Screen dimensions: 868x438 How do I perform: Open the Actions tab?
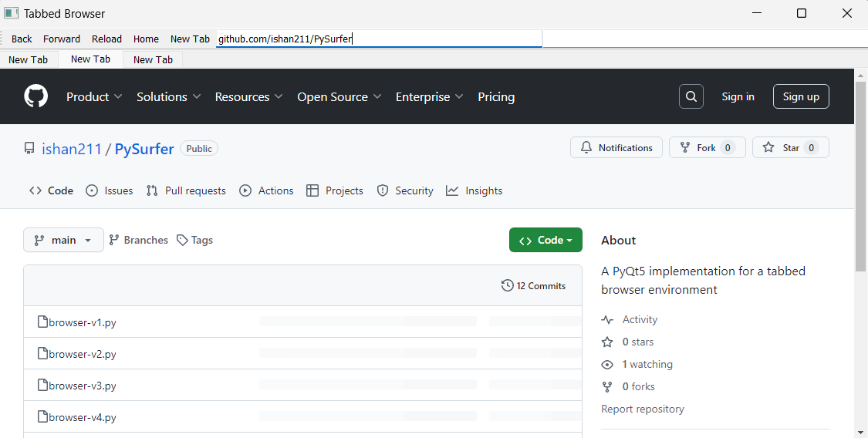(x=266, y=190)
